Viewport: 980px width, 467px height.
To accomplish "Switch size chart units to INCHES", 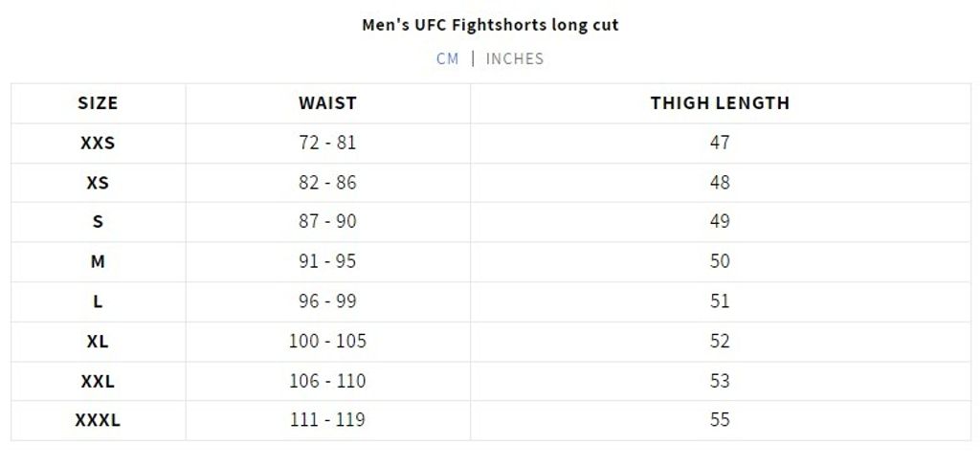I will tap(515, 58).
